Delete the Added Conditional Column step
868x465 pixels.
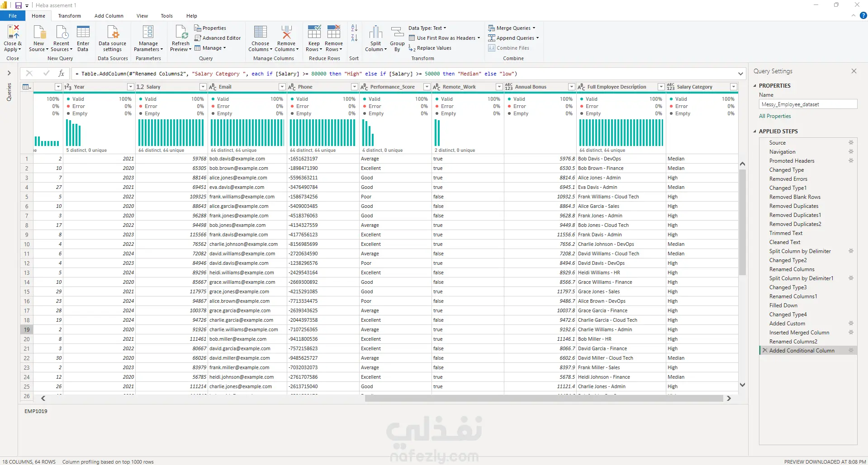pos(765,351)
